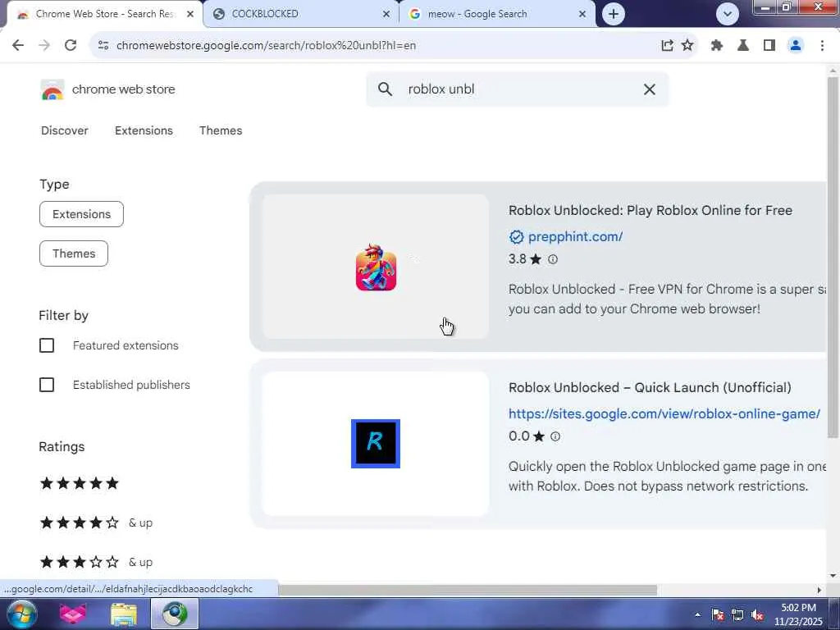Go back to the previous page
The image size is (840, 630).
[x=18, y=46]
